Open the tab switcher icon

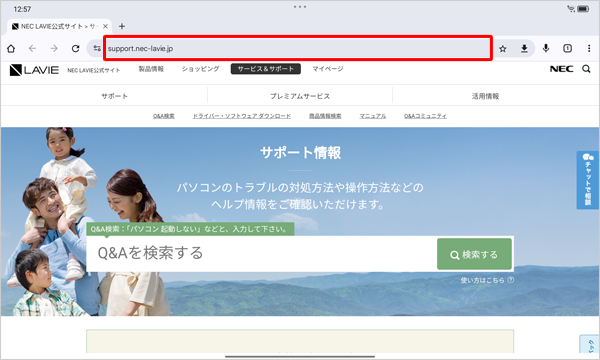click(567, 48)
